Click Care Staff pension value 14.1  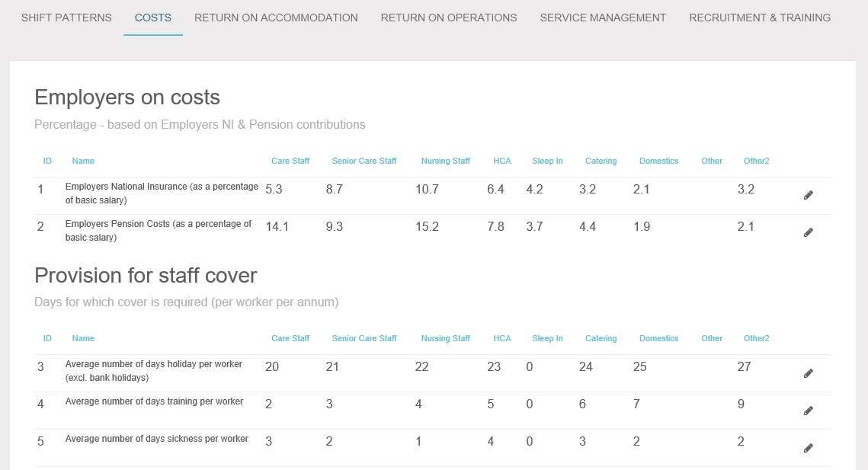click(277, 227)
